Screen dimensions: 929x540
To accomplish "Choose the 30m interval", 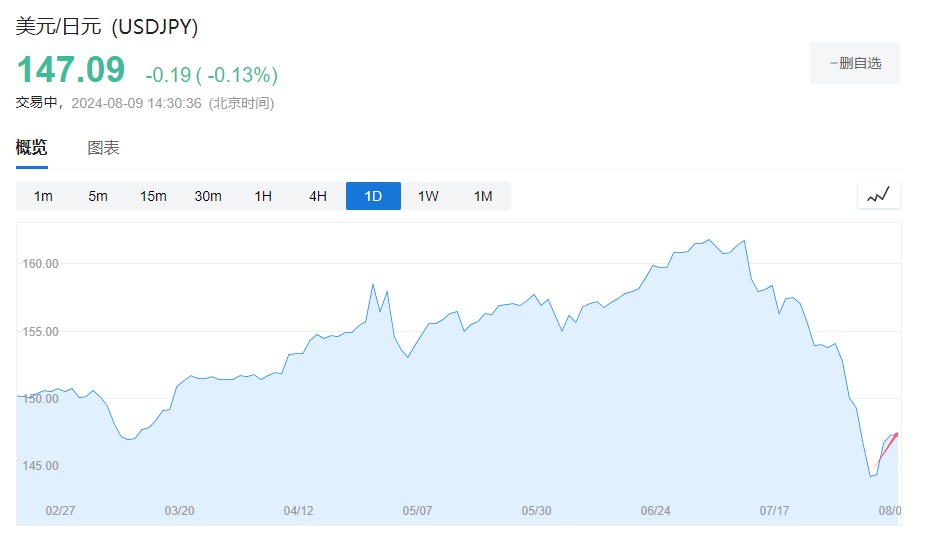I will click(208, 196).
